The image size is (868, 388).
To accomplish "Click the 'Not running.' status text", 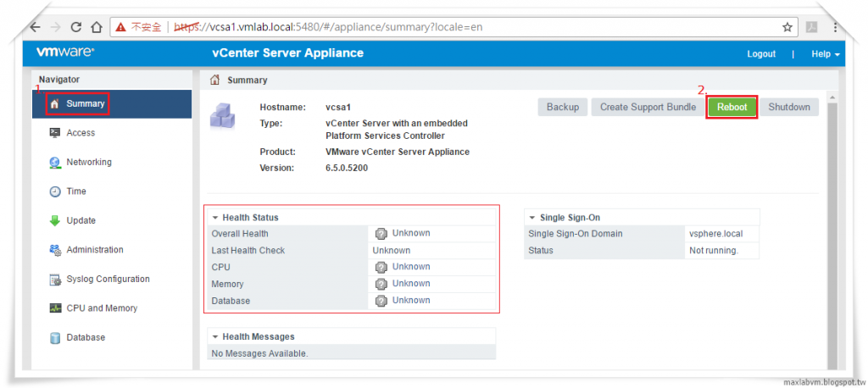I will coord(714,251).
